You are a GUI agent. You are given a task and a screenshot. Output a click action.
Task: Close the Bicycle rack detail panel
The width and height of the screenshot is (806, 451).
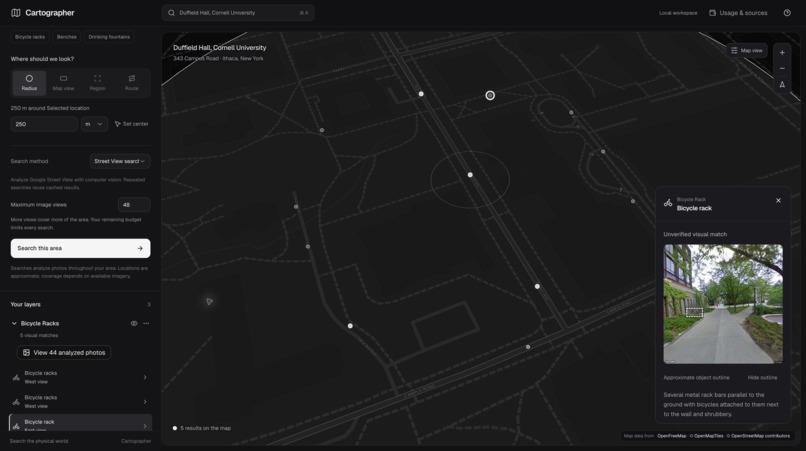778,201
